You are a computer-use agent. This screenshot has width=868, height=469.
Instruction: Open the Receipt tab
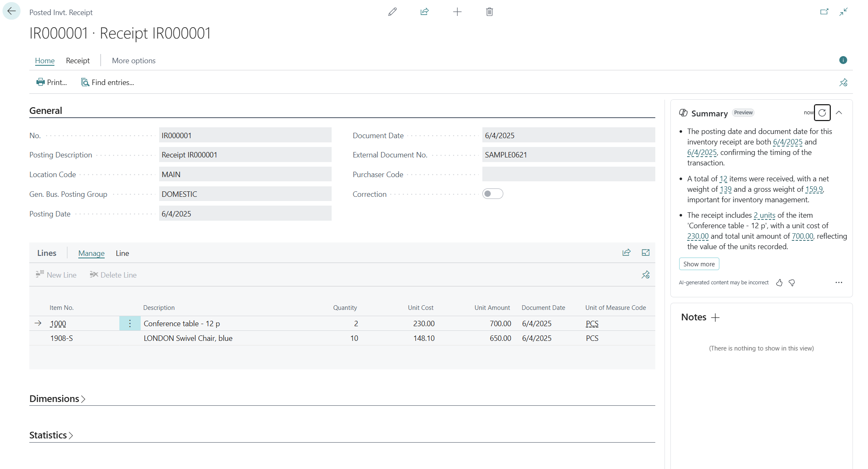click(77, 61)
